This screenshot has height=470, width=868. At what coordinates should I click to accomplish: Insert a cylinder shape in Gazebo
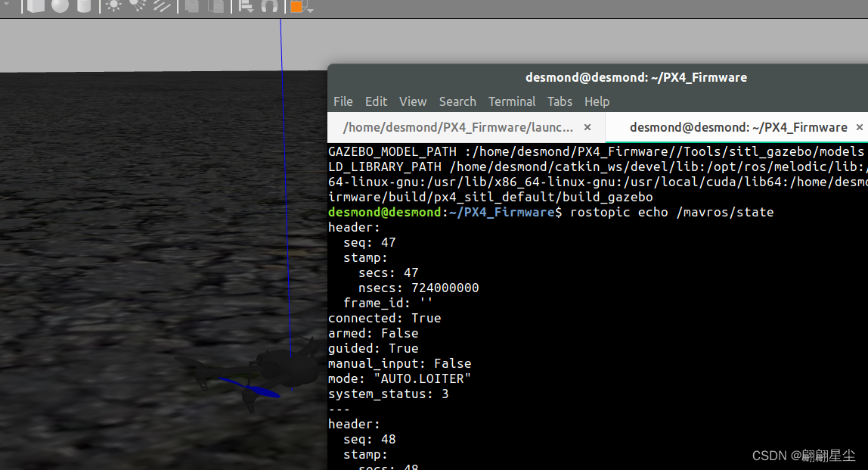pos(84,5)
